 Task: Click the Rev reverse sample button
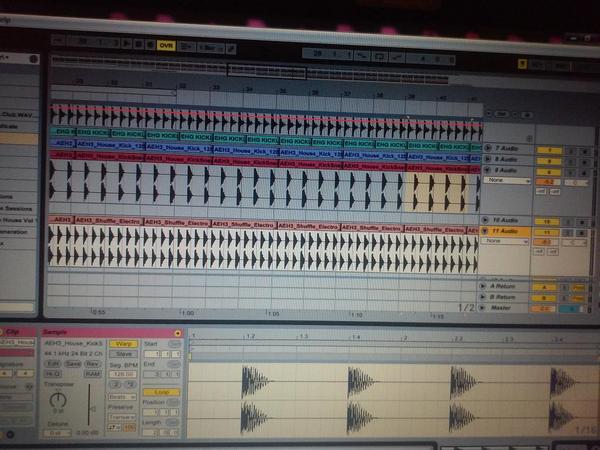(92, 364)
